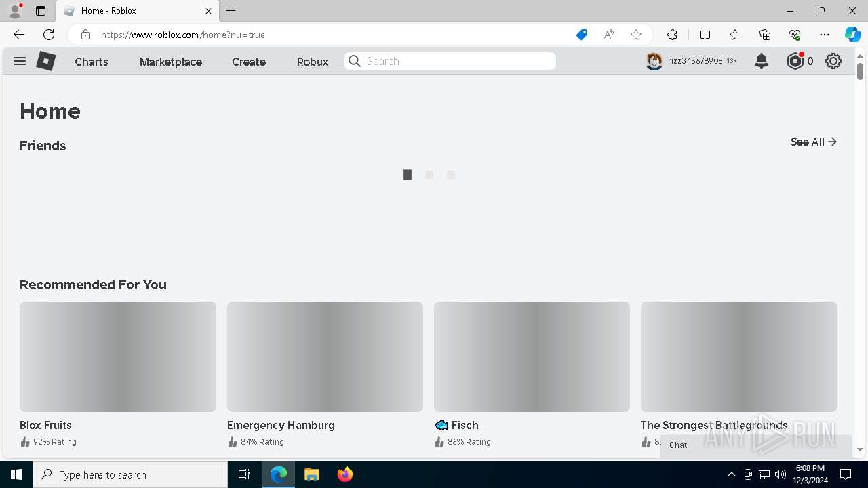Open browser Collections
The image size is (868, 488).
[x=765, y=35]
